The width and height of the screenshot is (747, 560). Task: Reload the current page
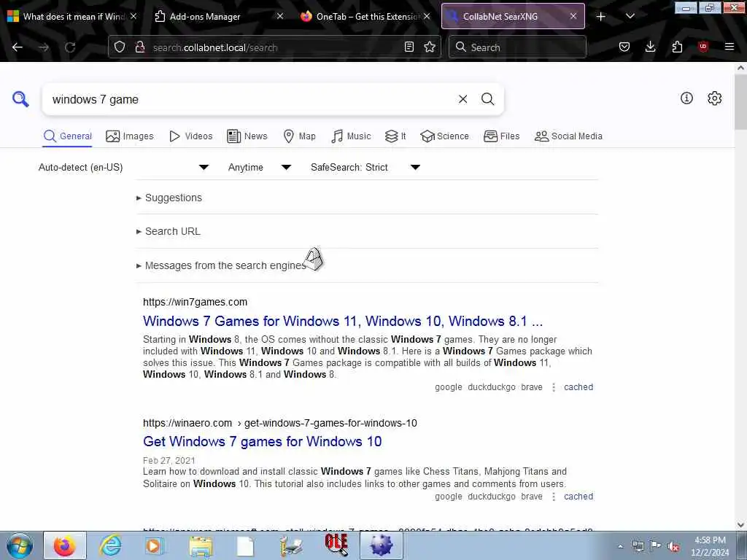pos(70,47)
